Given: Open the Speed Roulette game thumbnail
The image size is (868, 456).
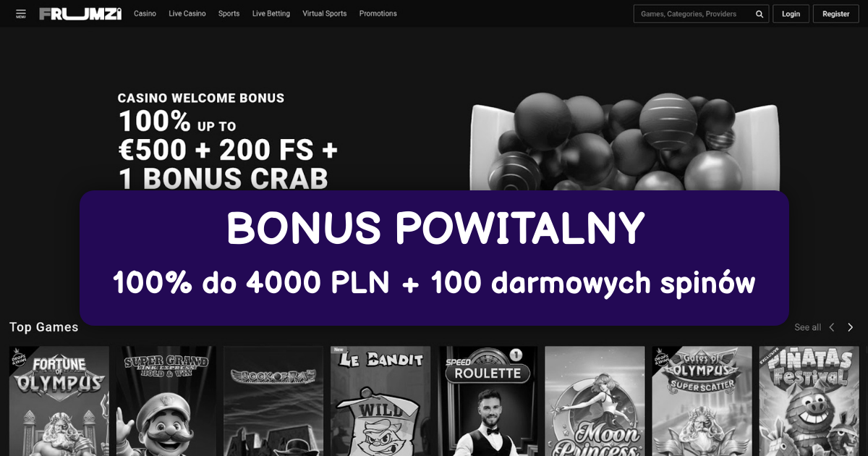Looking at the screenshot, I should (488, 401).
